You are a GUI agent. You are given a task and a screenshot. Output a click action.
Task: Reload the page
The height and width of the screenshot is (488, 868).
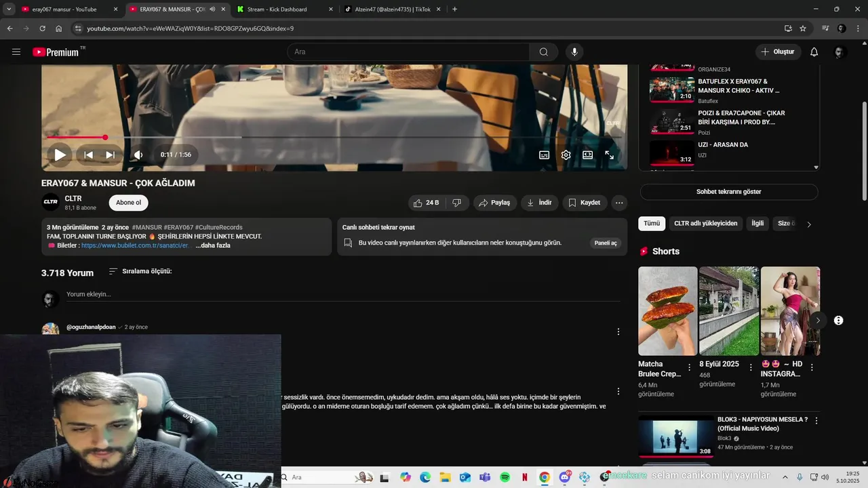tap(42, 28)
